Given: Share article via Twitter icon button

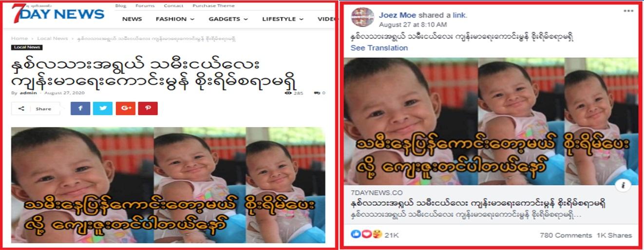Looking at the screenshot, I should (x=103, y=108).
